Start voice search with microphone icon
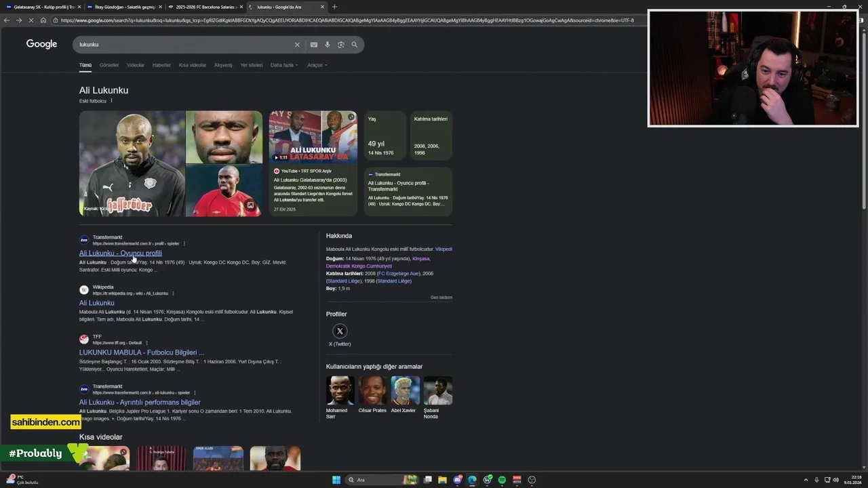This screenshot has width=868, height=488. click(328, 45)
